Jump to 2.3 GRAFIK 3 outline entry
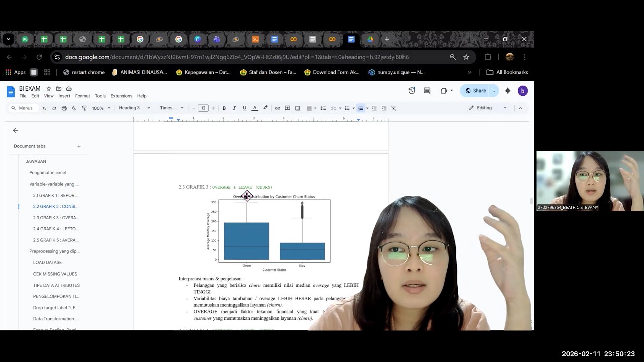644x362 pixels. (x=56, y=218)
